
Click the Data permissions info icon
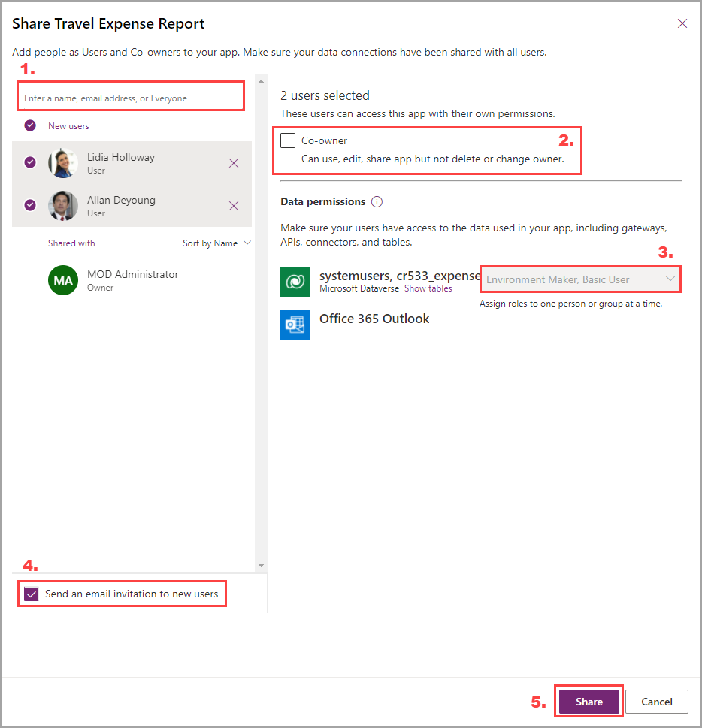377,201
